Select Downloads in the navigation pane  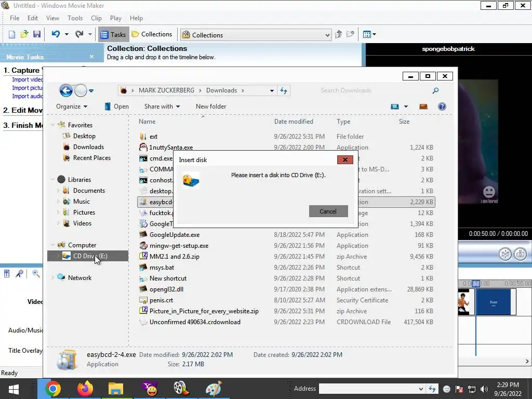click(x=88, y=147)
